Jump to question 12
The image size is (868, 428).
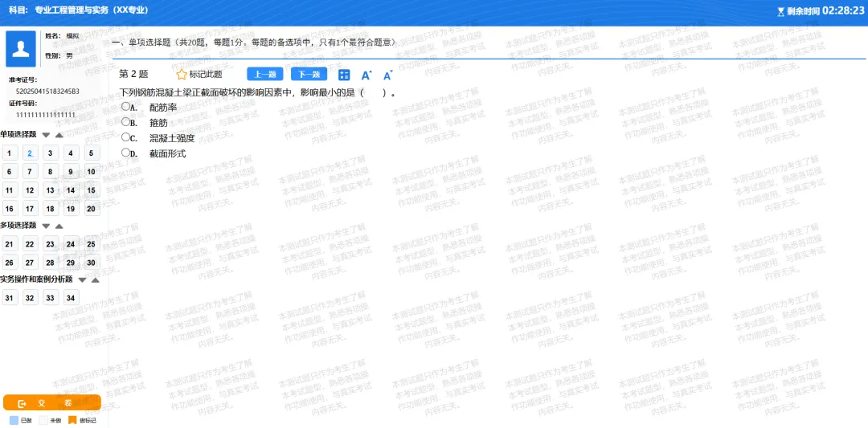point(30,191)
